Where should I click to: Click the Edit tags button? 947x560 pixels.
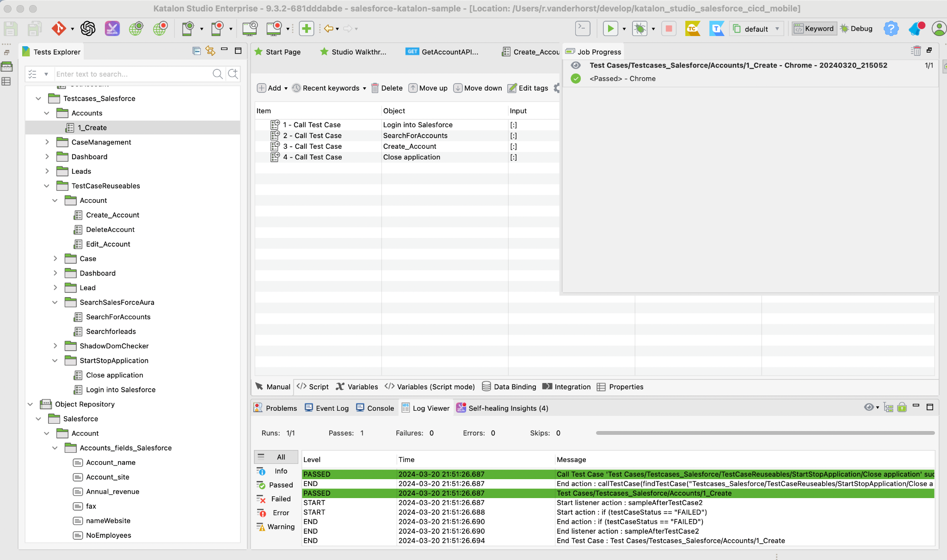click(528, 88)
